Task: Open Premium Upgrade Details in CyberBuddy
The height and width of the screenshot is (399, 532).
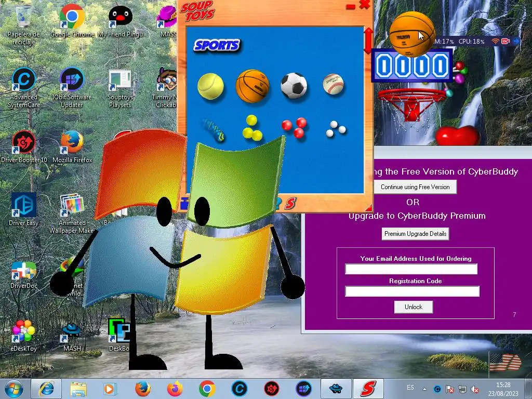Action: [415, 234]
